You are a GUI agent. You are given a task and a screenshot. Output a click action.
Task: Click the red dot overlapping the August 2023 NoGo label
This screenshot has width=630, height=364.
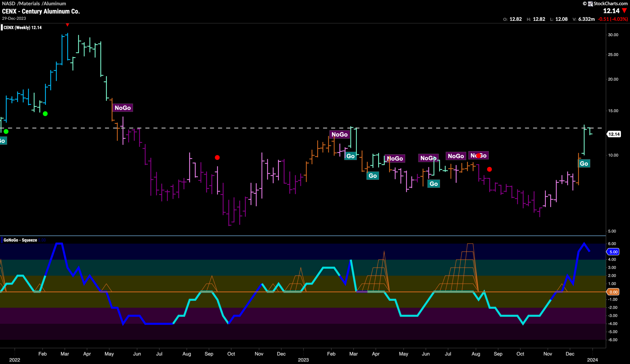478,156
